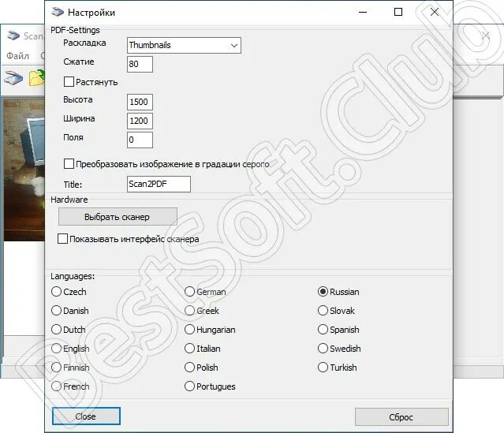
Task: Toggle Показывать интерфейс сканера checkbox
Action: (x=62, y=238)
